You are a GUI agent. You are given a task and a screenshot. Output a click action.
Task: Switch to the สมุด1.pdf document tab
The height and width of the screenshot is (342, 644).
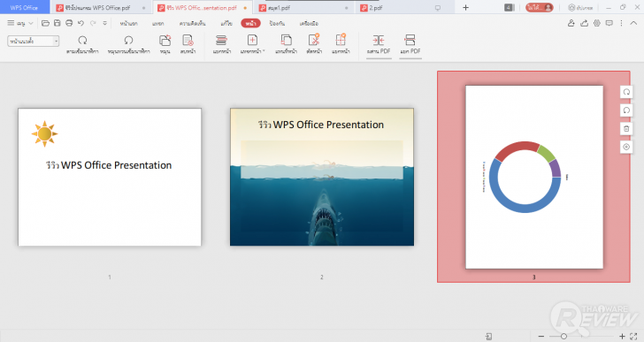(x=304, y=7)
